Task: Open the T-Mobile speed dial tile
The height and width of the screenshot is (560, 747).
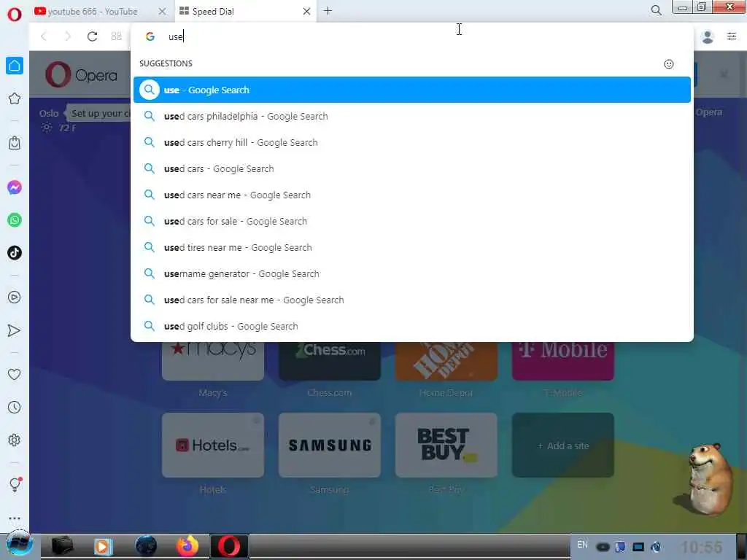Action: (563, 361)
